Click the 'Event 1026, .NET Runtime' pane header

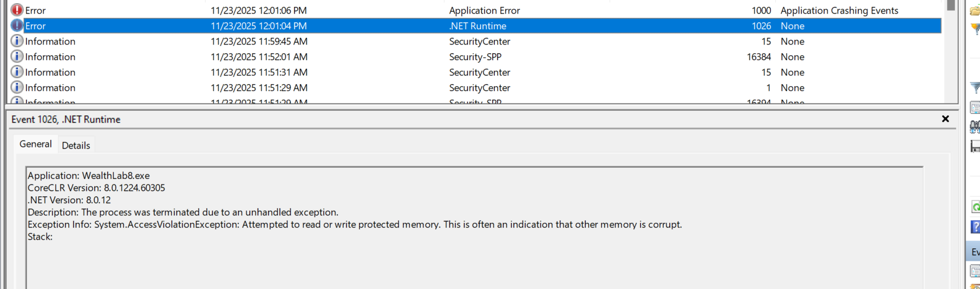(x=66, y=119)
